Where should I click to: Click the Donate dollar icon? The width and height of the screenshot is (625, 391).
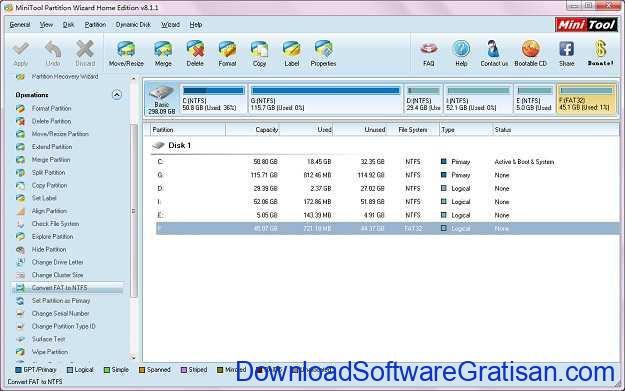coord(600,54)
